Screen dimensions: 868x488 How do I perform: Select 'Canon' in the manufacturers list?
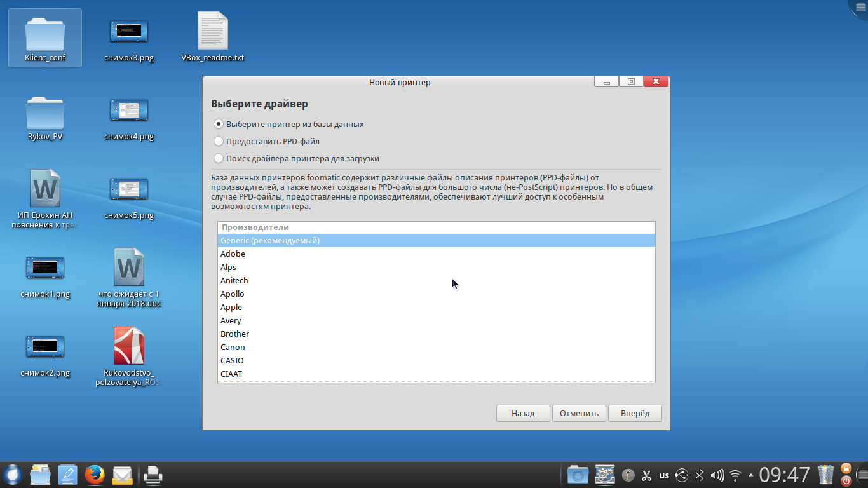pos(436,348)
